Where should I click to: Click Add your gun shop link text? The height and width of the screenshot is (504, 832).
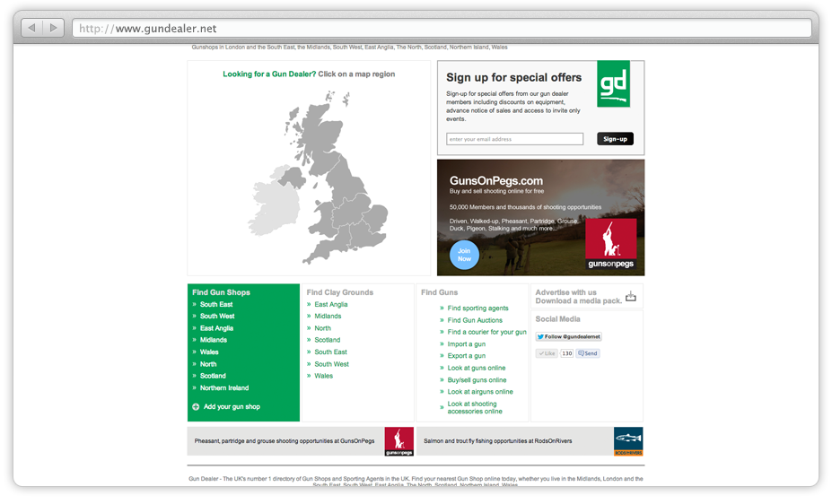pos(232,407)
